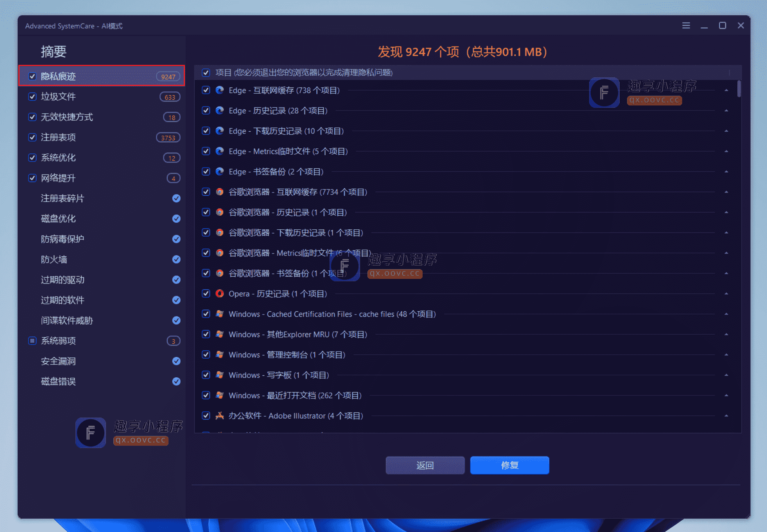Image resolution: width=767 pixels, height=532 pixels.
Task: Open the 磁盘错误 sidebar entry
Action: click(102, 381)
